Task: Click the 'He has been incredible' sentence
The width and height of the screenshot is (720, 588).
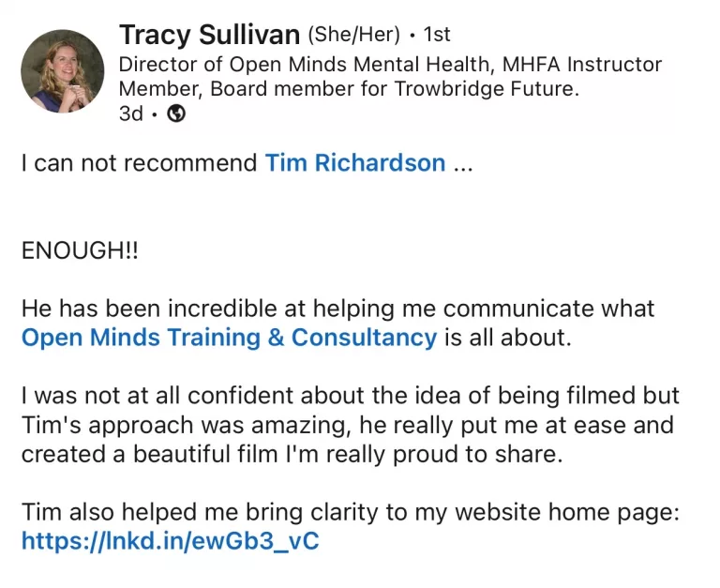Action: (x=337, y=309)
